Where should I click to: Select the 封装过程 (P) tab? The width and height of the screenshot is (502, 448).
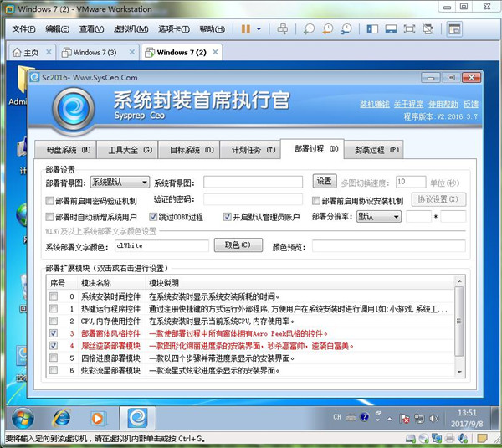tap(374, 150)
